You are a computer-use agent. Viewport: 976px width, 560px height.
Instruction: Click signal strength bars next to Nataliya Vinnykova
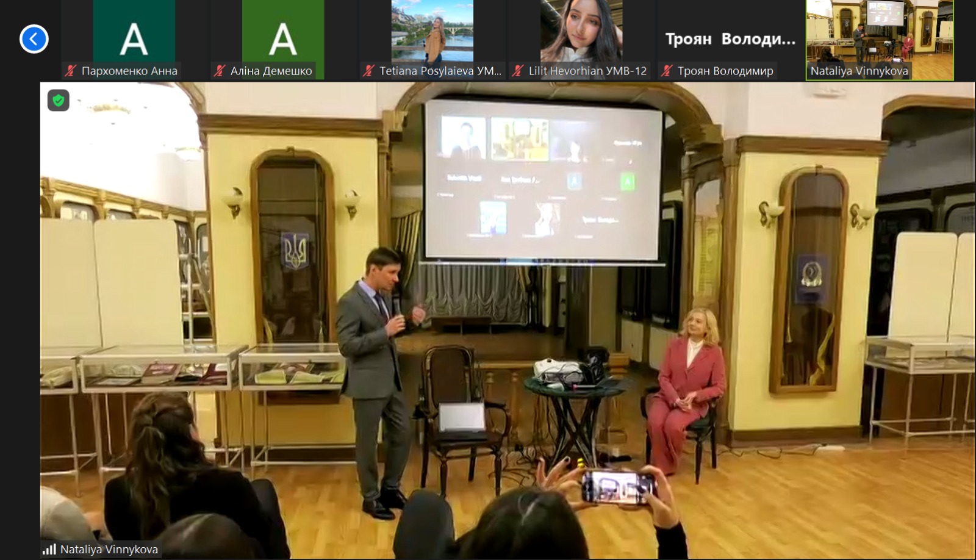click(x=49, y=549)
